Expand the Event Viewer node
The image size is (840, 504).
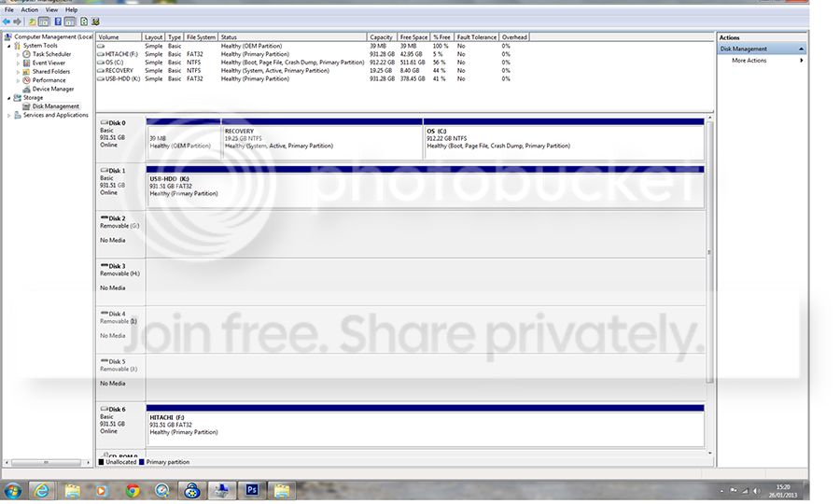pyautogui.click(x=18, y=63)
